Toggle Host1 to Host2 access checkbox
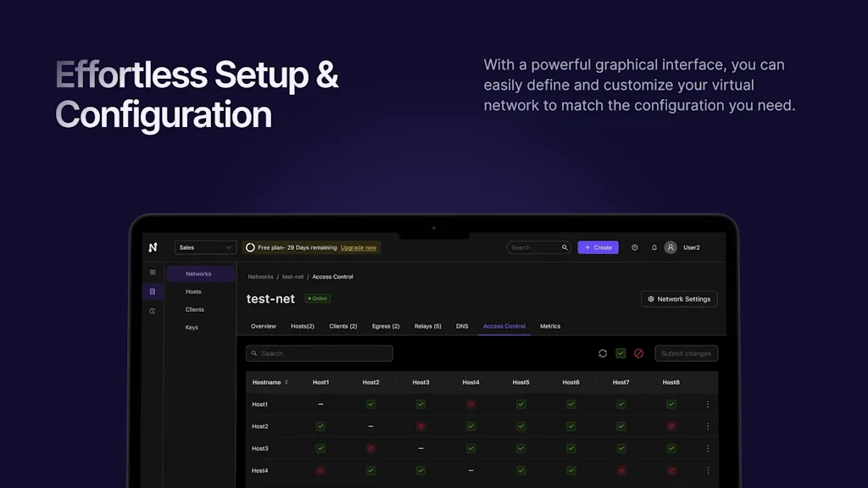 pyautogui.click(x=370, y=404)
